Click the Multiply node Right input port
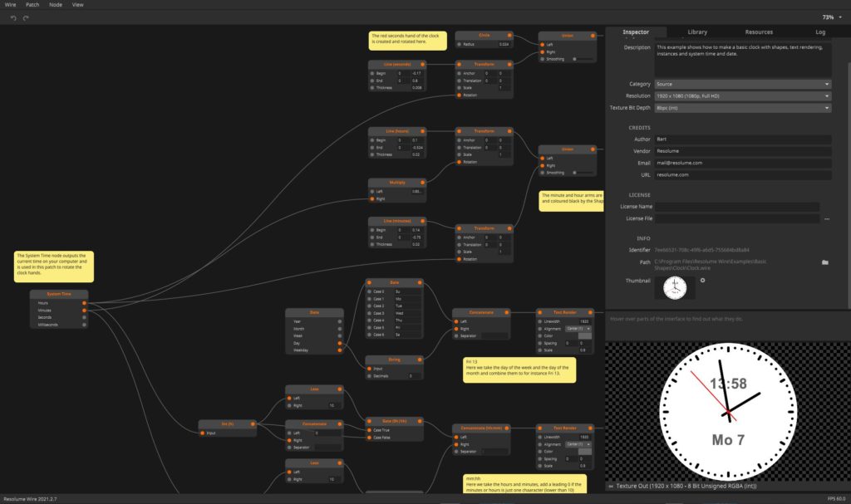This screenshot has width=851, height=504. click(x=372, y=199)
